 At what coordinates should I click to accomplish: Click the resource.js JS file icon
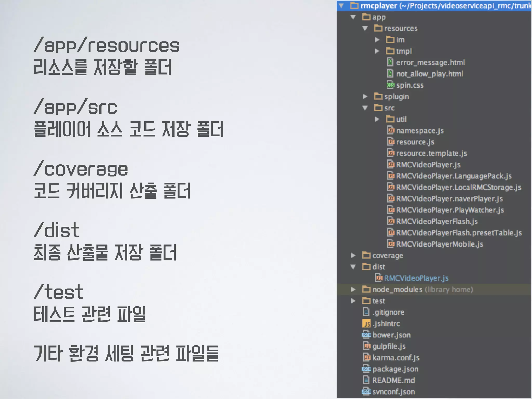391,142
